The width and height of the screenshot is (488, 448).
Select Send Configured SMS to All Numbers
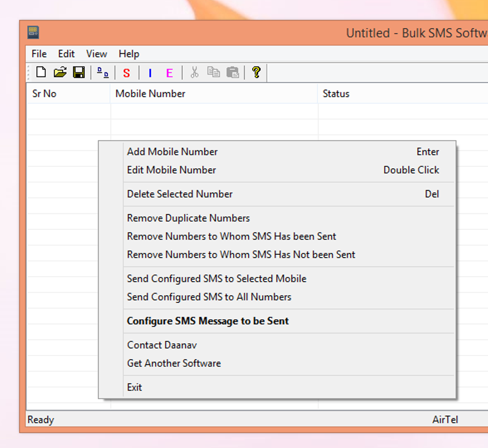click(x=209, y=297)
